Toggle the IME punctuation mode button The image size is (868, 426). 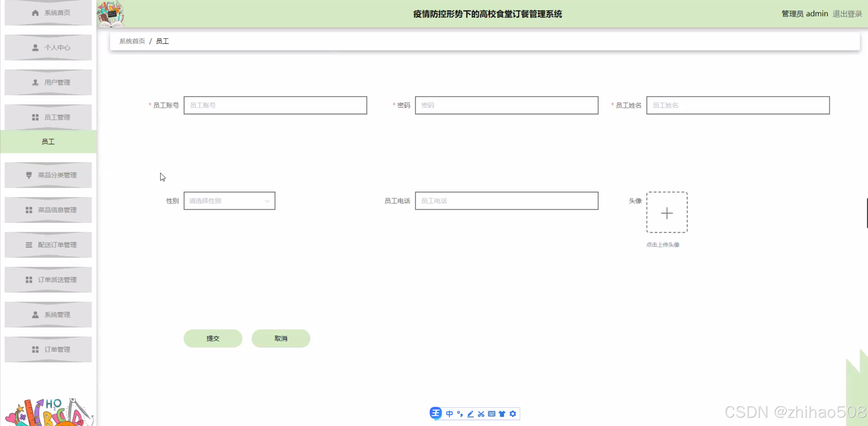(x=460, y=414)
